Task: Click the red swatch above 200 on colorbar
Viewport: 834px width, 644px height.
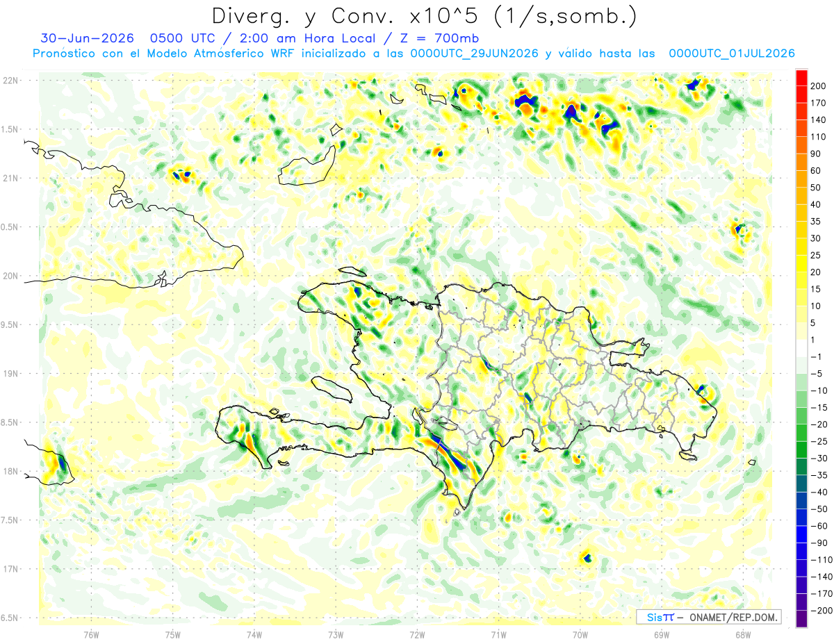Action: tap(801, 77)
